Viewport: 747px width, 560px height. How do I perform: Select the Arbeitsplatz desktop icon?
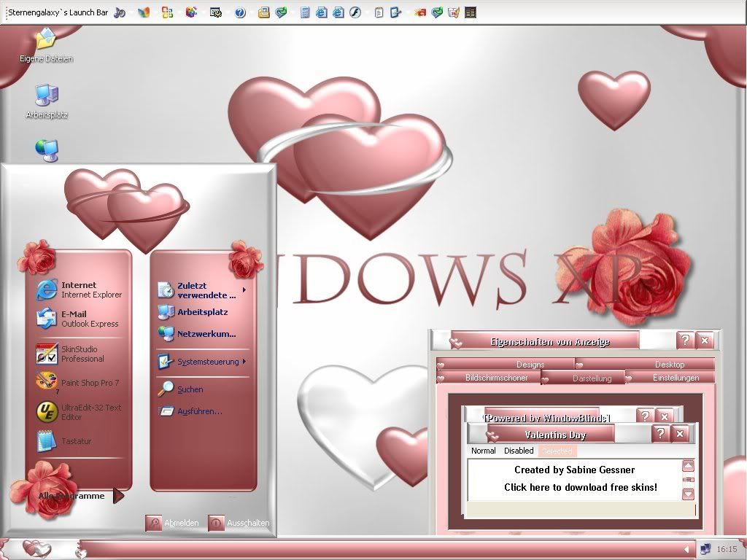pyautogui.click(x=47, y=101)
